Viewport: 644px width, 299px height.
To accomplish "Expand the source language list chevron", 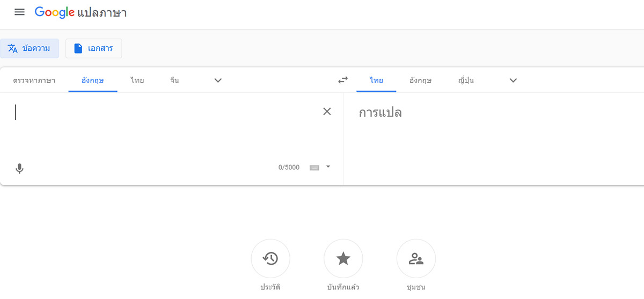I will pyautogui.click(x=218, y=80).
